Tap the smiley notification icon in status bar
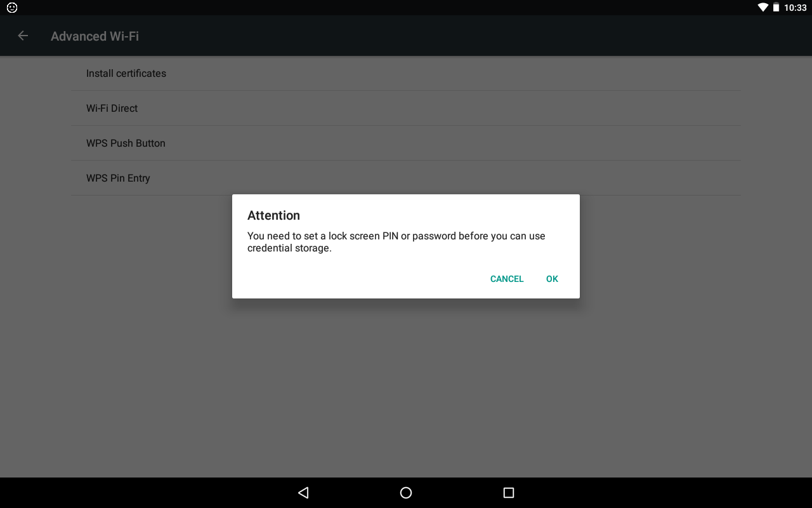Image resolution: width=812 pixels, height=508 pixels. click(11, 8)
